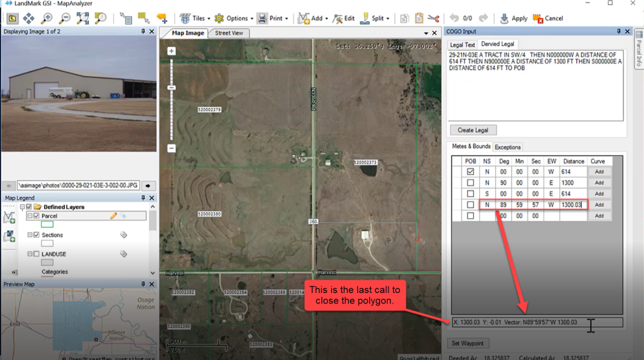Click the Redo arrow icon

[x=484, y=18]
